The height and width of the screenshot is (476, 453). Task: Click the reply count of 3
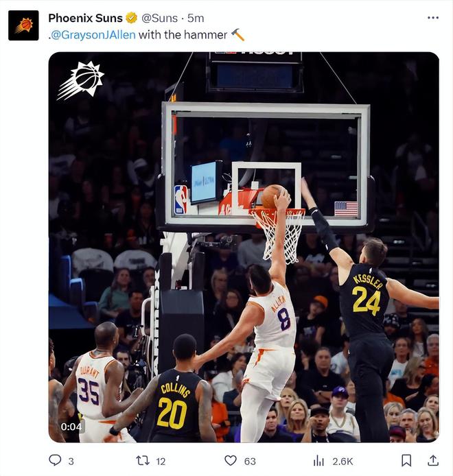click(x=71, y=461)
